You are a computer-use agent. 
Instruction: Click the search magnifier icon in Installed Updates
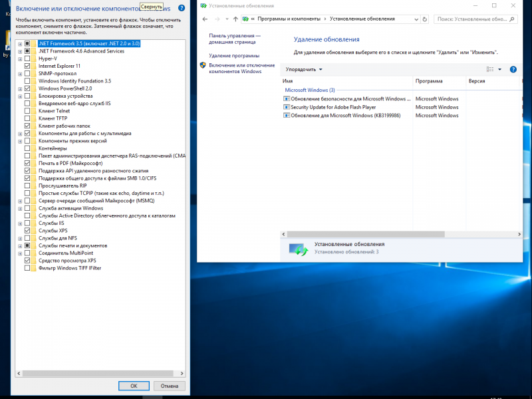(x=512, y=19)
